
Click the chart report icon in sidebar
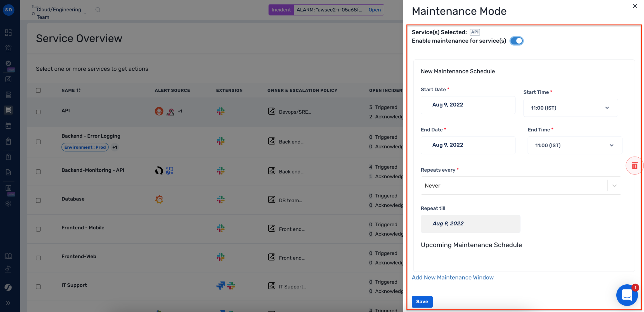coord(8,79)
